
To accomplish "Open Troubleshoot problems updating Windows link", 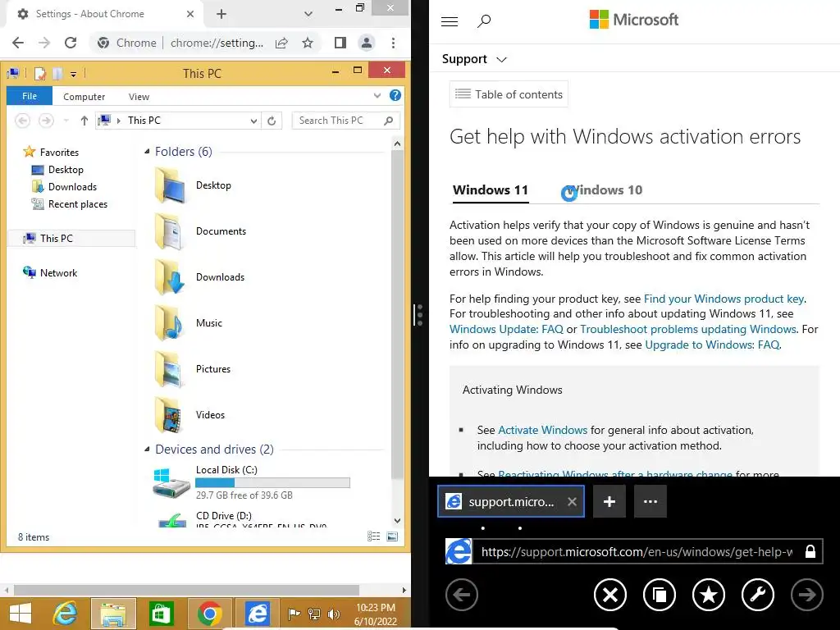I will [688, 330].
